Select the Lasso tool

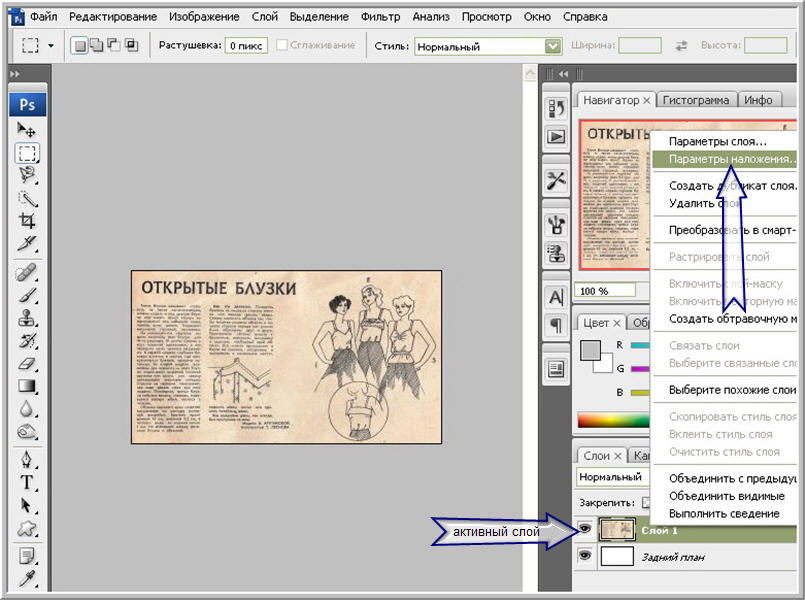point(27,175)
